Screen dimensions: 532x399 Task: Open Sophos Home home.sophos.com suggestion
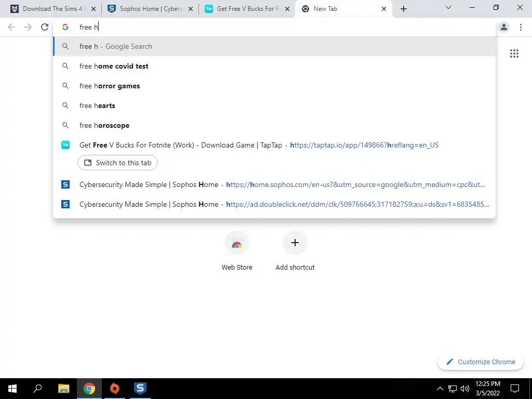(x=274, y=184)
